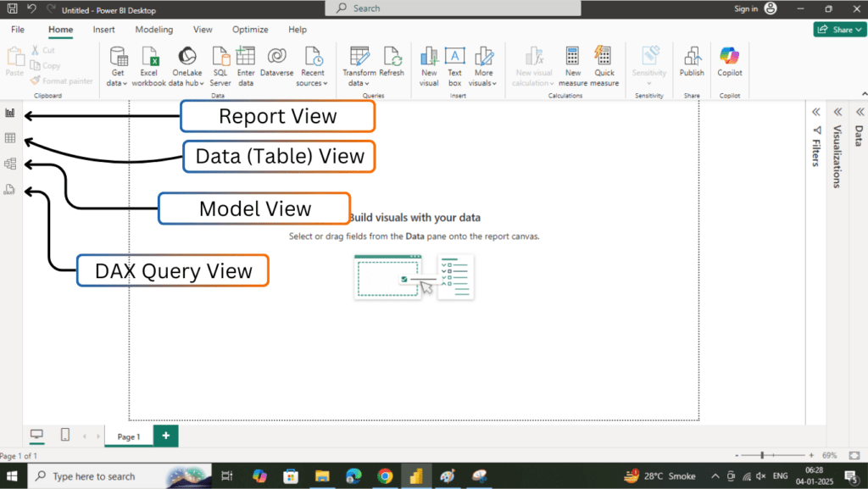Open Copilot from the ribbon

730,62
